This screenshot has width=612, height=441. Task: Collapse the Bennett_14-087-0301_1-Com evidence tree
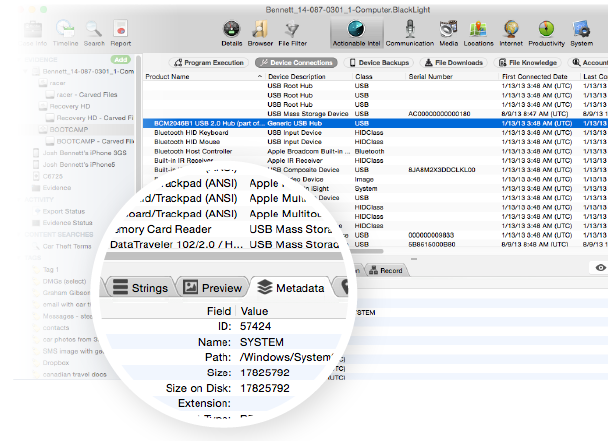pos(26,71)
